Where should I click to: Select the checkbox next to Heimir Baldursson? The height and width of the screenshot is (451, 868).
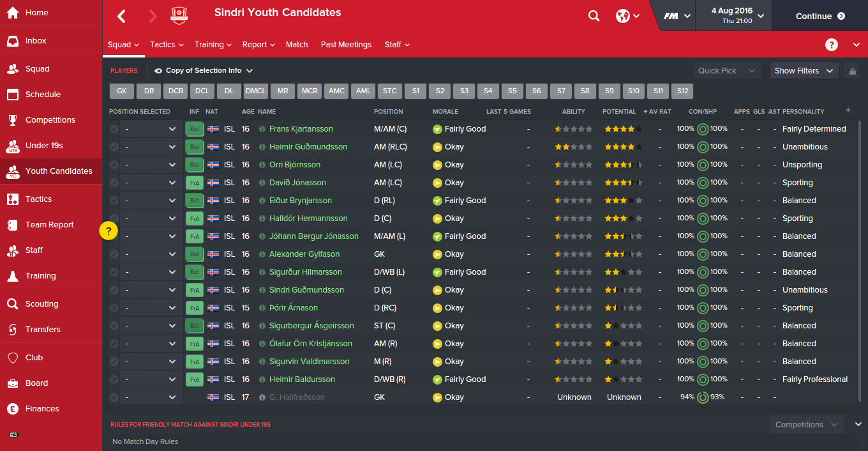114,379
